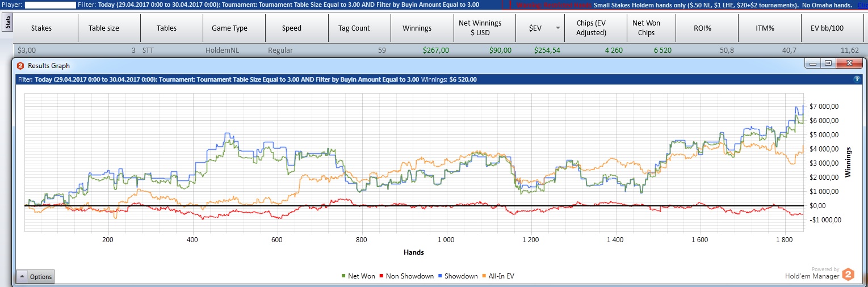Expand the Options panel
Image resolution: width=868 pixels, height=287 pixels.
pyautogui.click(x=35, y=277)
